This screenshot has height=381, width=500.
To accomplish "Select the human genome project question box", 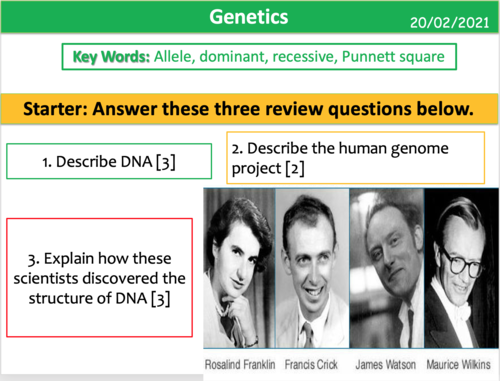I will [355, 158].
